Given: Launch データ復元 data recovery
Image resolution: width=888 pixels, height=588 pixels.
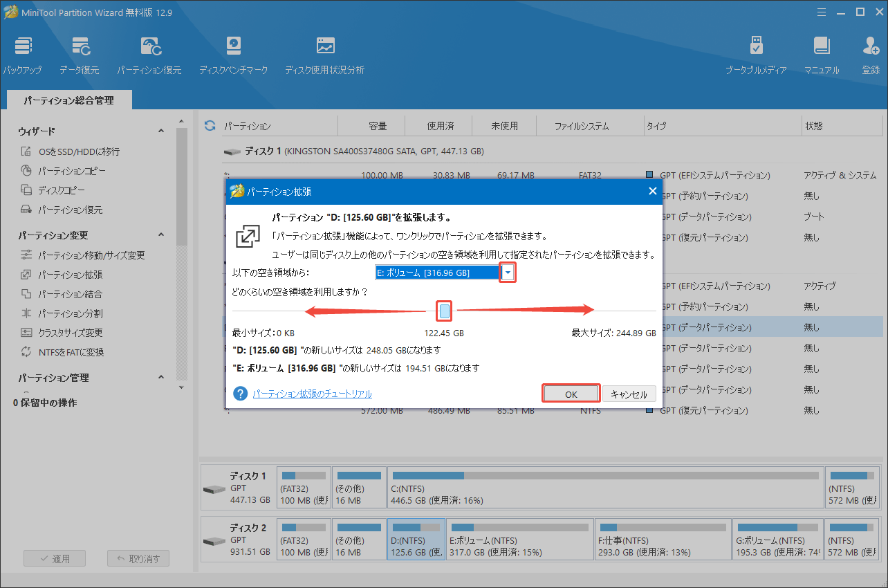Looking at the screenshot, I should click(79, 56).
